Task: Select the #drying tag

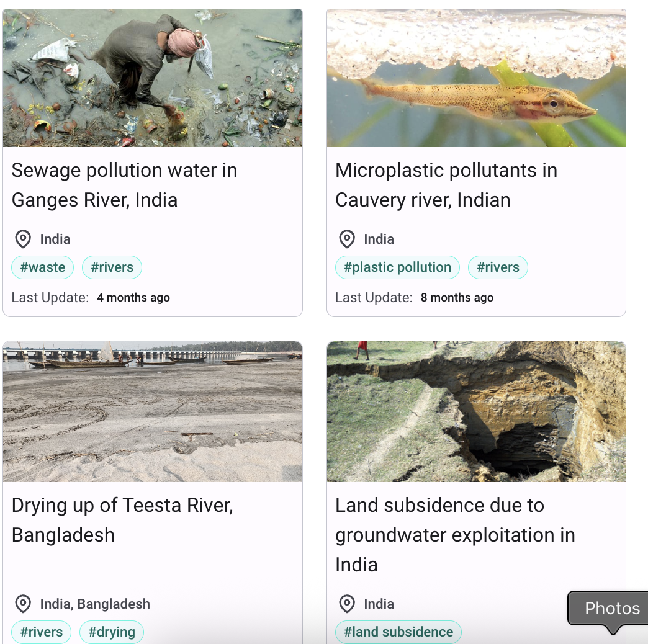Action: 112,632
